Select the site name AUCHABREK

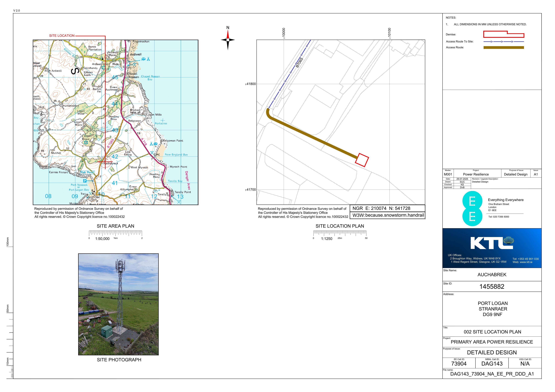(x=492, y=275)
